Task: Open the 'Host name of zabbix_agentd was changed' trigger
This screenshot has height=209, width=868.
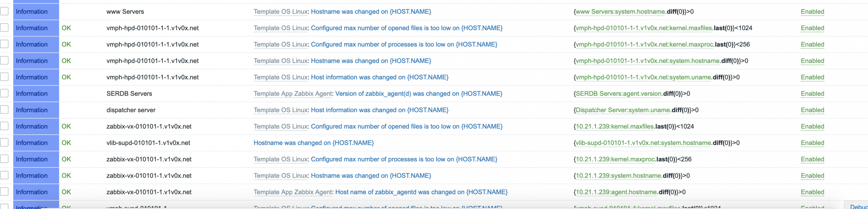Action: point(421,192)
